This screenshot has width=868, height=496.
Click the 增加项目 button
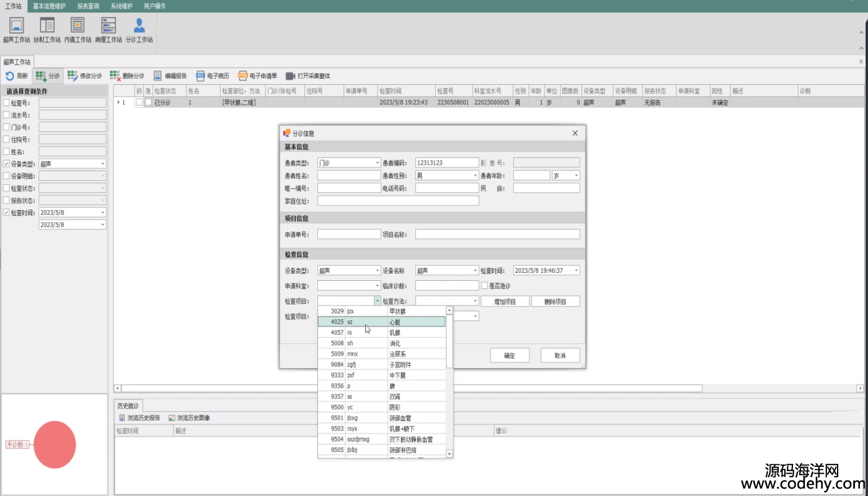[x=505, y=301]
